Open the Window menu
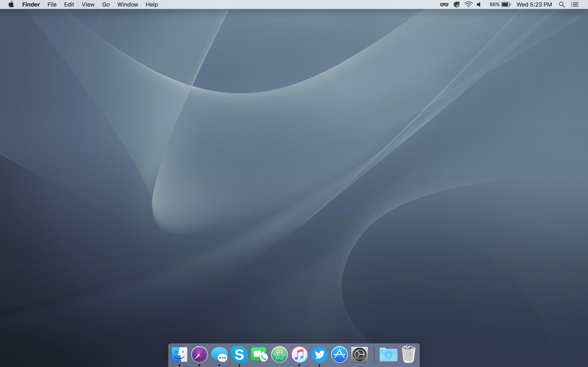 (128, 4)
